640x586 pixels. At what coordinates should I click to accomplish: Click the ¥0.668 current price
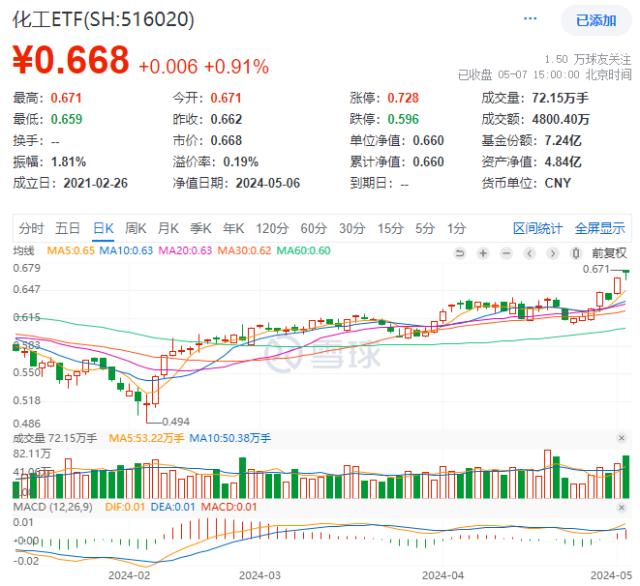click(x=71, y=60)
